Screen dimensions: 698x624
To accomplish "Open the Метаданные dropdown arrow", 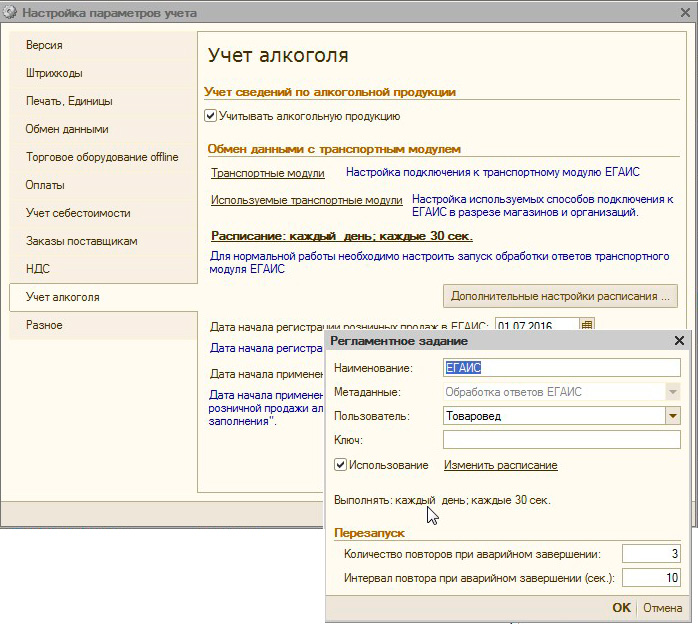I will [x=673, y=392].
